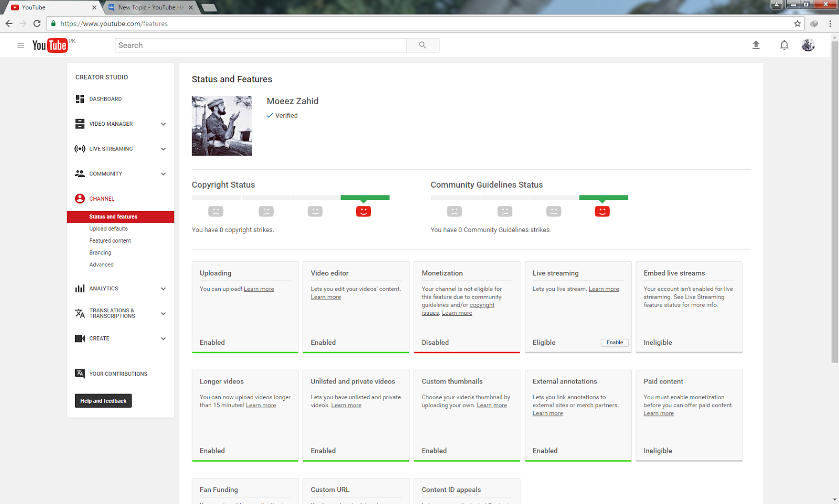839x504 pixels.
Task: Open Learn more in the Video editor card
Action: tap(326, 297)
